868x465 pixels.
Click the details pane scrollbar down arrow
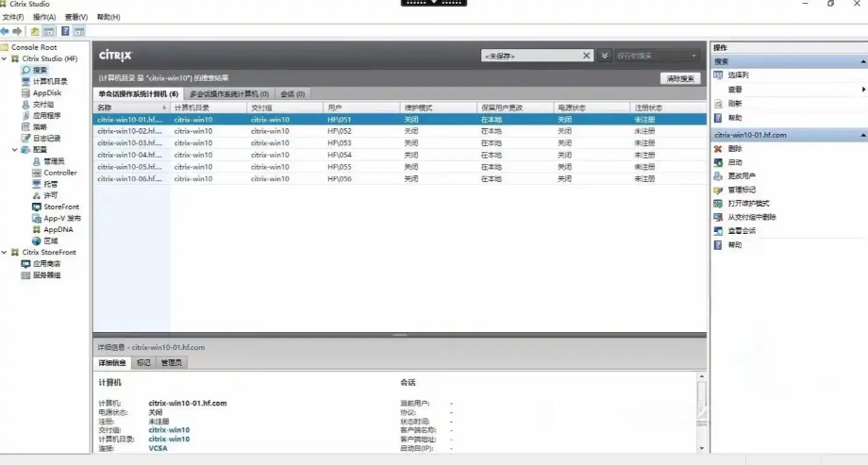(x=701, y=448)
